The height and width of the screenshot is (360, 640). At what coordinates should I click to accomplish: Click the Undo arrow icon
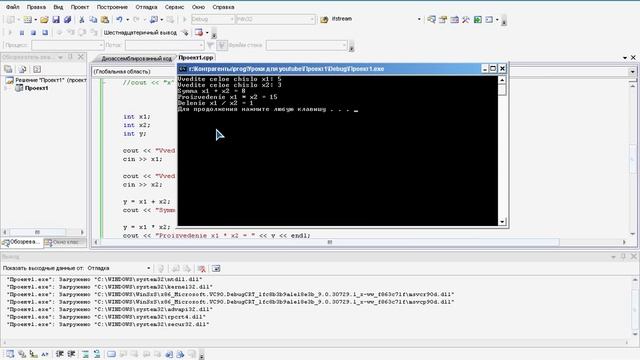click(x=119, y=19)
